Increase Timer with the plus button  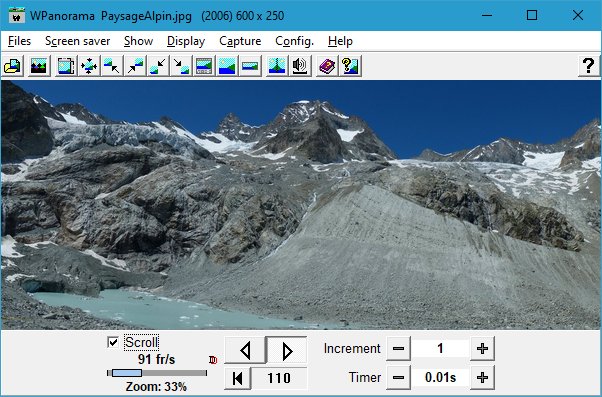pyautogui.click(x=482, y=377)
